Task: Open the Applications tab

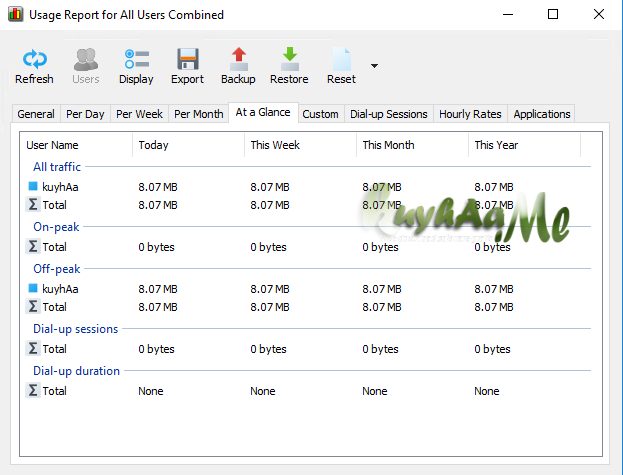Action: point(541,114)
